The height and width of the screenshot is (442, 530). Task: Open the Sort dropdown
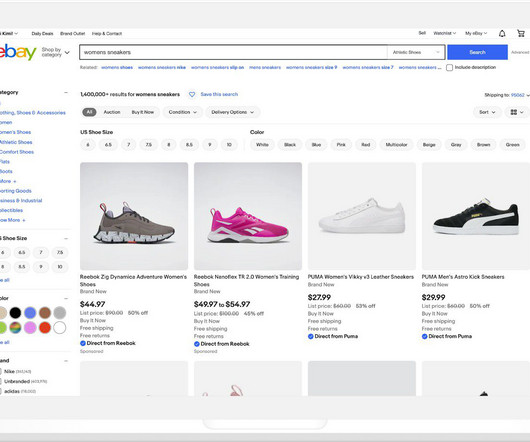(x=487, y=112)
